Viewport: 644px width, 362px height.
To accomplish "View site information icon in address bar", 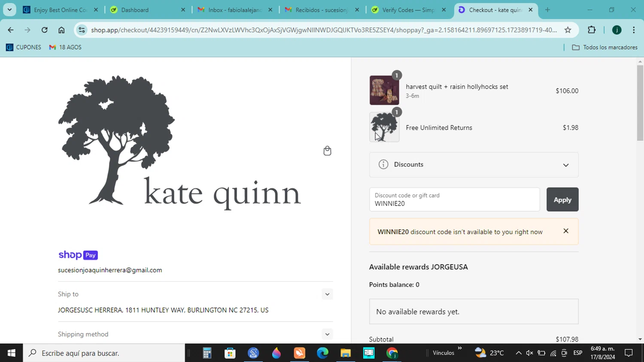I will point(82,30).
